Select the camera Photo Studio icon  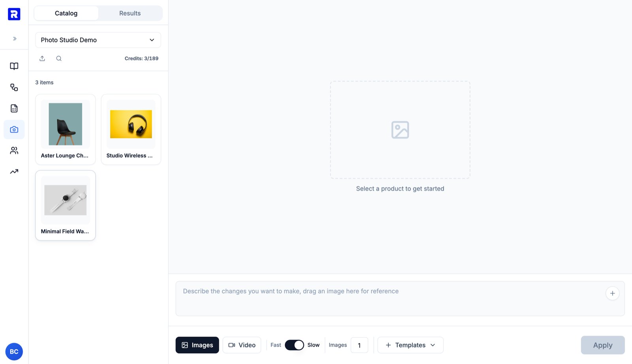(14, 129)
